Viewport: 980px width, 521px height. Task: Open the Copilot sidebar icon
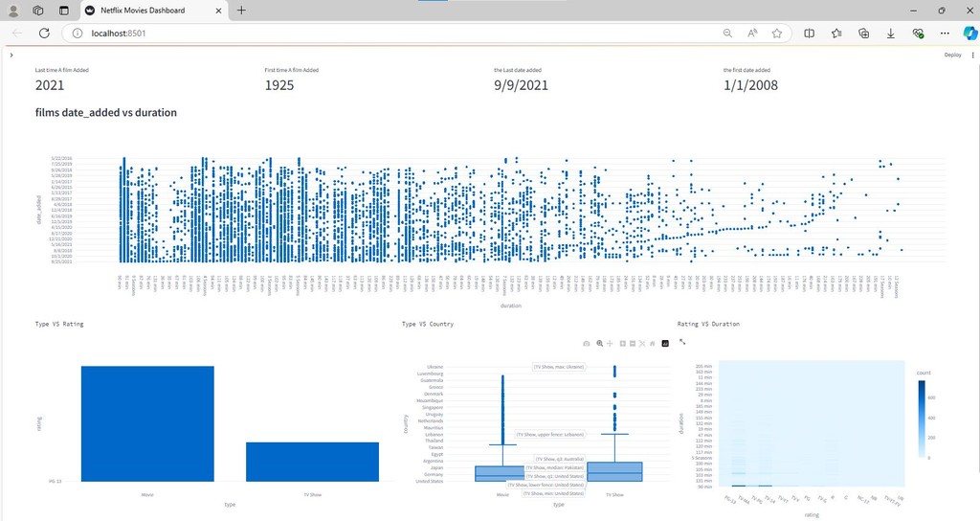(x=970, y=34)
